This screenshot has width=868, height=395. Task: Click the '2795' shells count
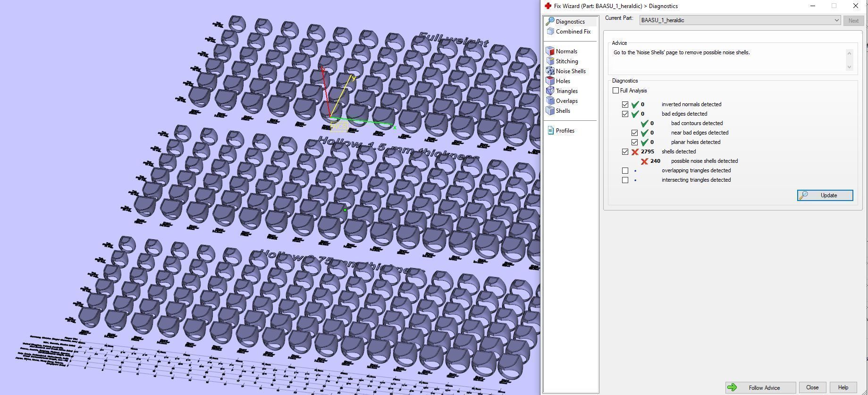tap(648, 151)
